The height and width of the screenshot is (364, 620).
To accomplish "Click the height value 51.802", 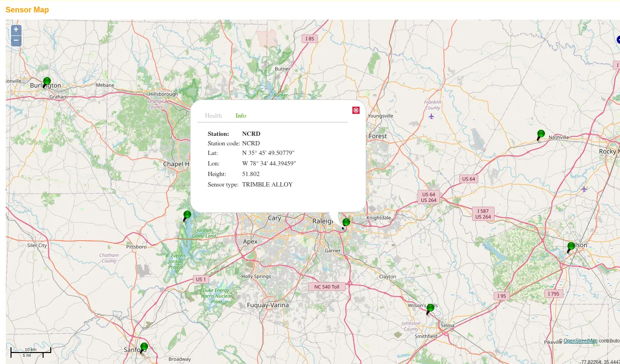I will coord(251,174).
